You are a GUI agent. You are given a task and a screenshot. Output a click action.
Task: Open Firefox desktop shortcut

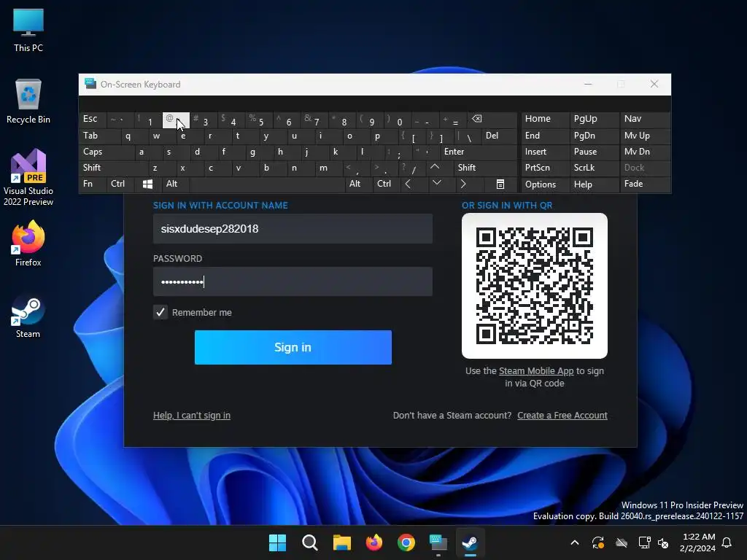[28, 244]
